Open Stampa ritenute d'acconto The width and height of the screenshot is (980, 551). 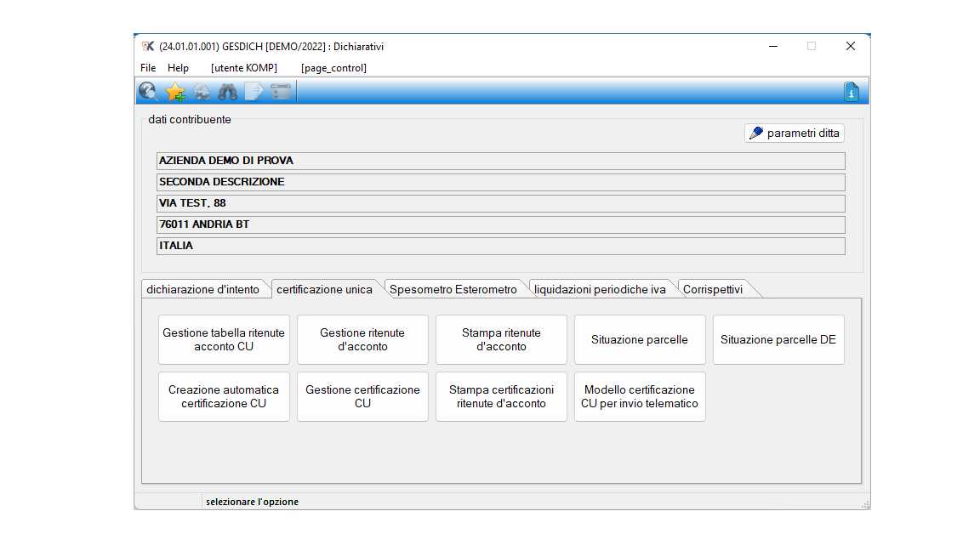pyautogui.click(x=501, y=340)
